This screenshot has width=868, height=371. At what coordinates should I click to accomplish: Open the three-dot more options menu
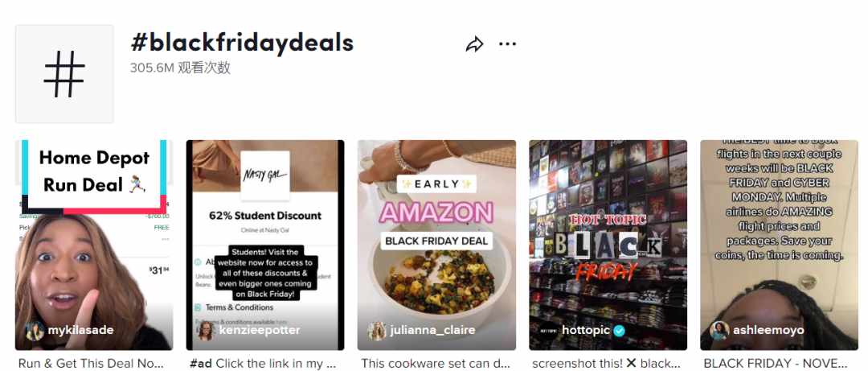pos(507,43)
